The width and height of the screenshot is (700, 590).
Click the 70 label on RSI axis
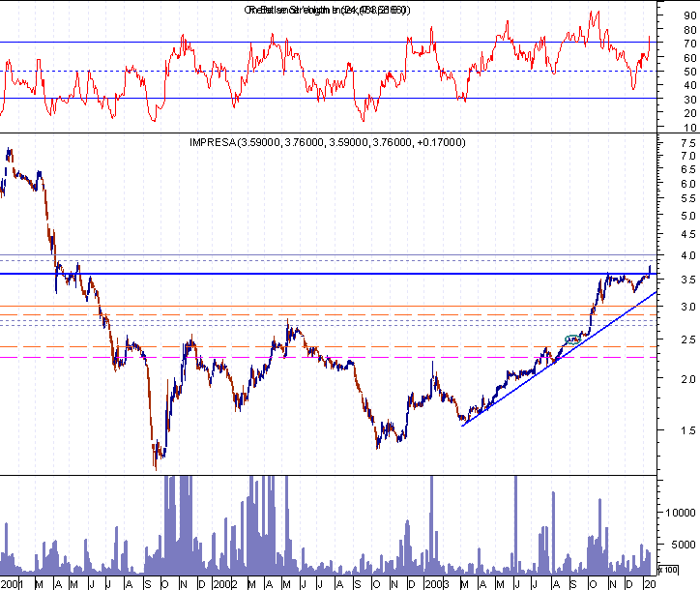(x=689, y=44)
